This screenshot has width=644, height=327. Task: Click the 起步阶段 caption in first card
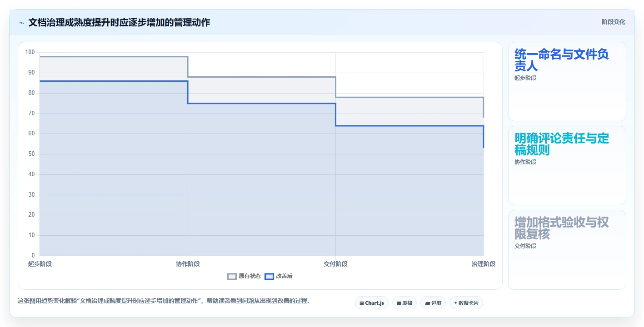525,78
